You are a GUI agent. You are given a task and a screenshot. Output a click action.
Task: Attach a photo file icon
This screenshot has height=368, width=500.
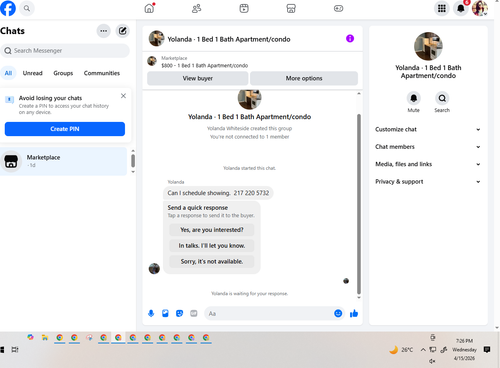click(x=165, y=313)
